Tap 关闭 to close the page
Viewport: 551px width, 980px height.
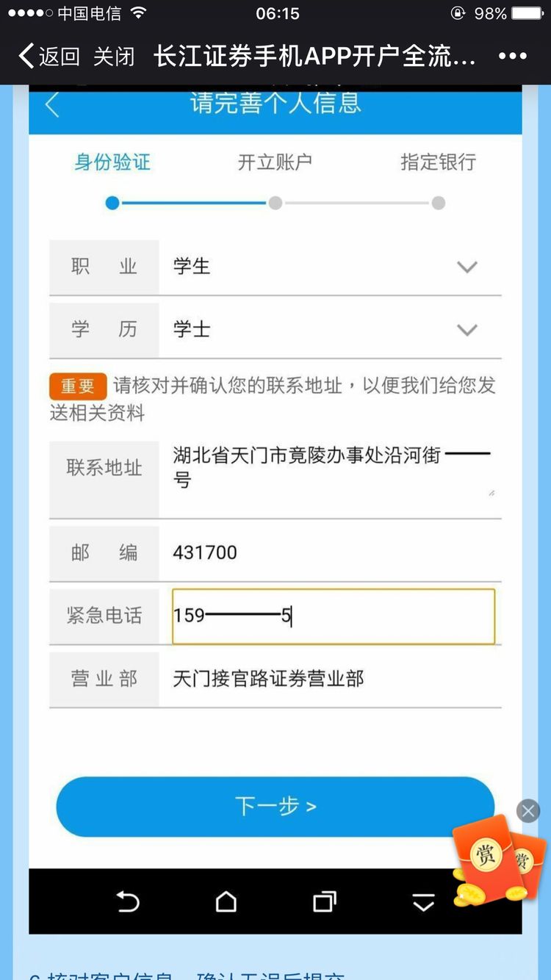(x=114, y=57)
